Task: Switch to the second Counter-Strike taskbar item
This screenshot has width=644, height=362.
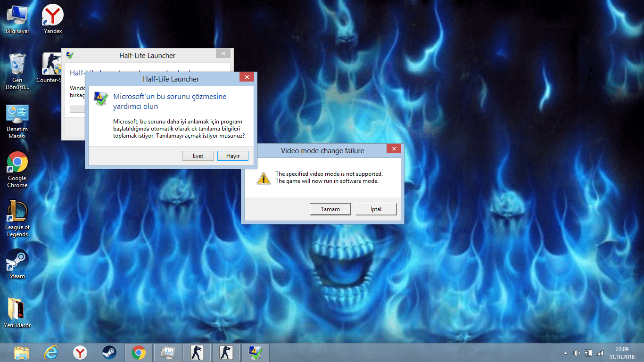Action: [226, 353]
